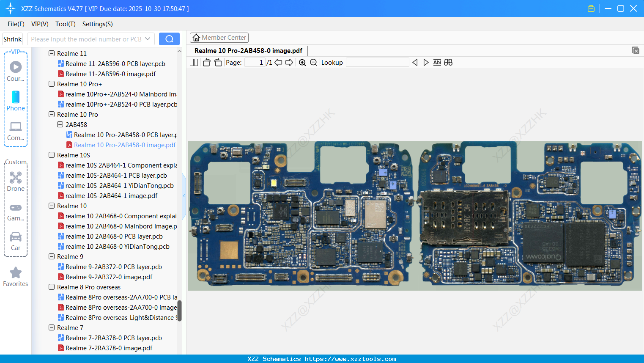This screenshot has height=363, width=644.
Task: Rotate the page counterclockwise
Action: 206,63
